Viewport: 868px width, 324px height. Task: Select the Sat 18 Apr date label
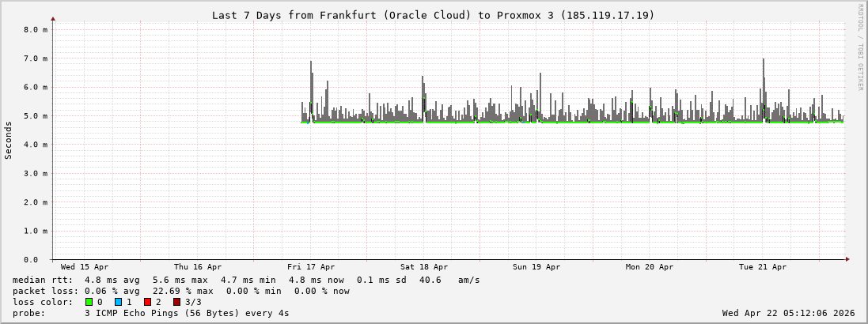click(x=424, y=267)
